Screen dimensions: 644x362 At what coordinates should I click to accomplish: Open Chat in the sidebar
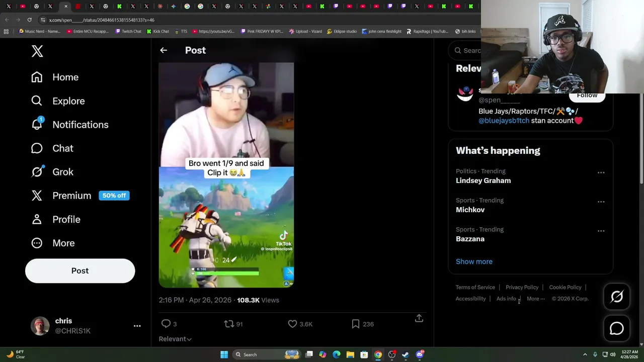pos(52,148)
